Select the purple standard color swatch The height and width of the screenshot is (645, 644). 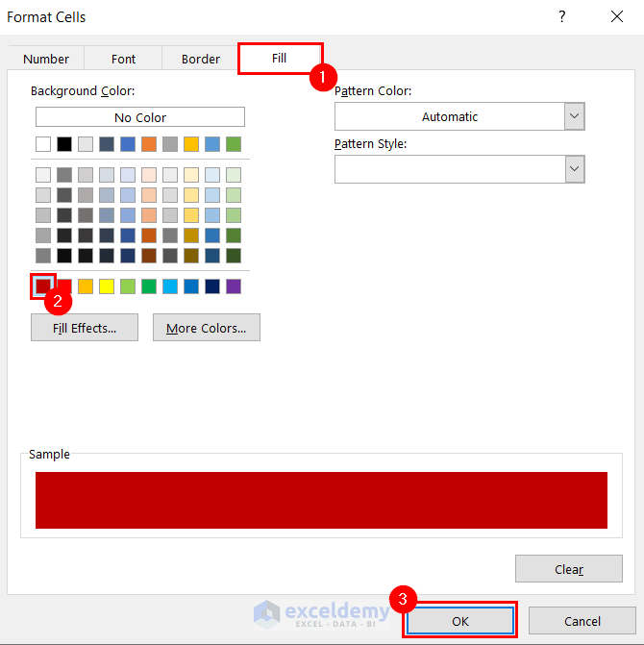[x=234, y=286]
